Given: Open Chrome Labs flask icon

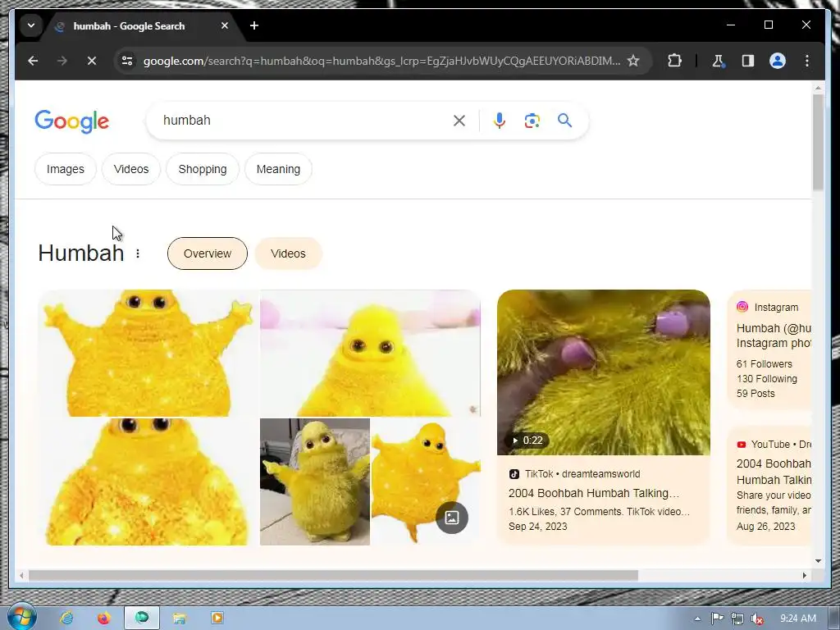Looking at the screenshot, I should click(x=718, y=61).
